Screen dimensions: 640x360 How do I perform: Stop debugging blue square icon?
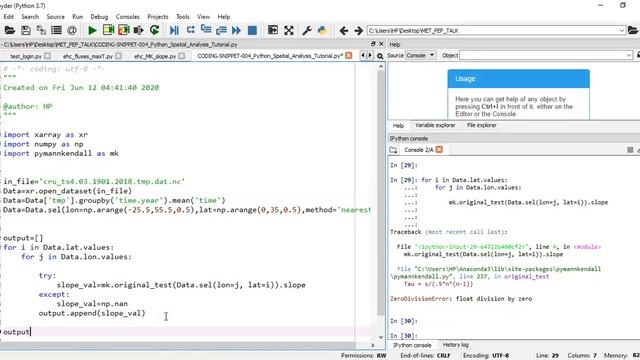(252, 30)
